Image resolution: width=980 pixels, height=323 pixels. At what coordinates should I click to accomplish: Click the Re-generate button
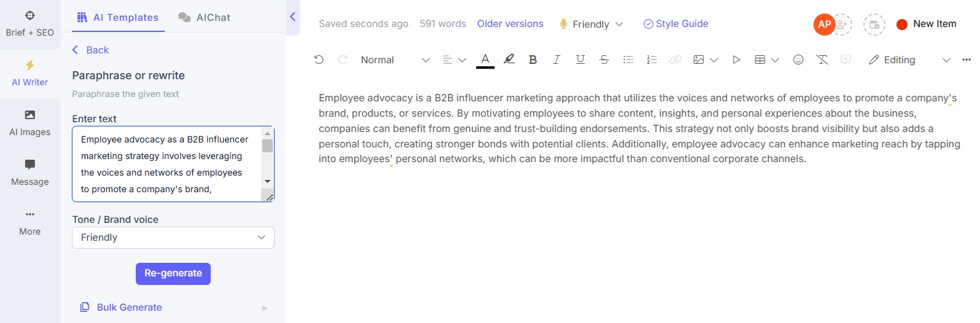click(x=173, y=273)
